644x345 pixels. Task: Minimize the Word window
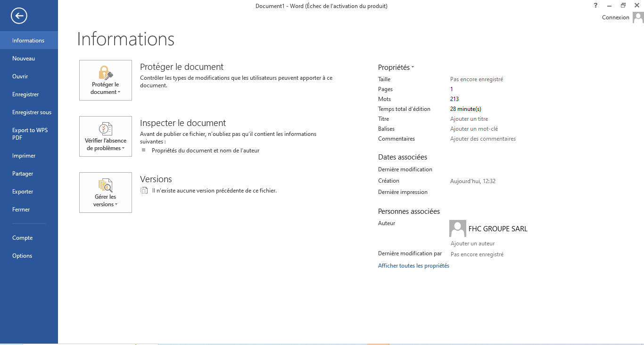(x=610, y=5)
